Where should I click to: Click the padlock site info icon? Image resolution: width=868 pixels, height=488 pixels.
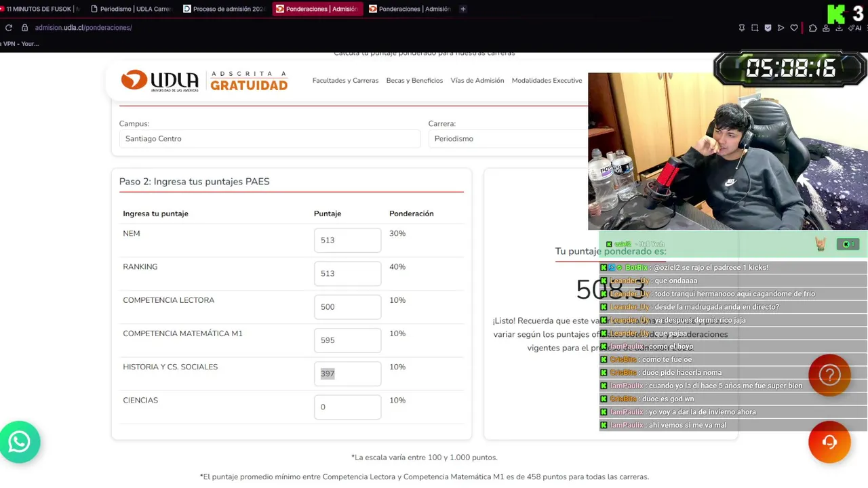point(24,28)
